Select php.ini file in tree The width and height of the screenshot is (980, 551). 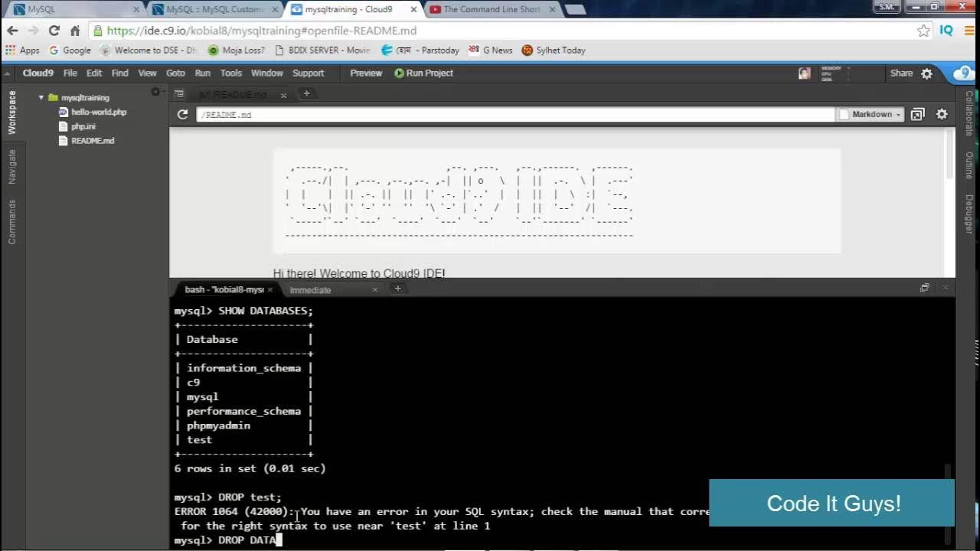[83, 126]
